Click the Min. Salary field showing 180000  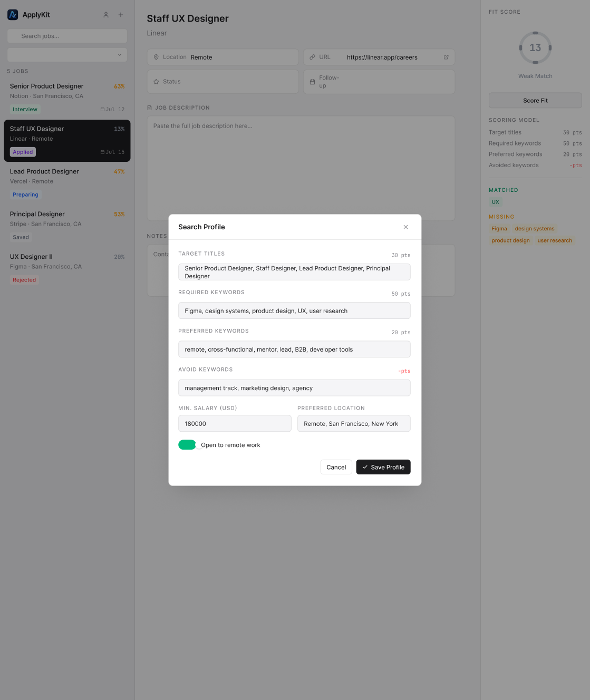pos(235,423)
